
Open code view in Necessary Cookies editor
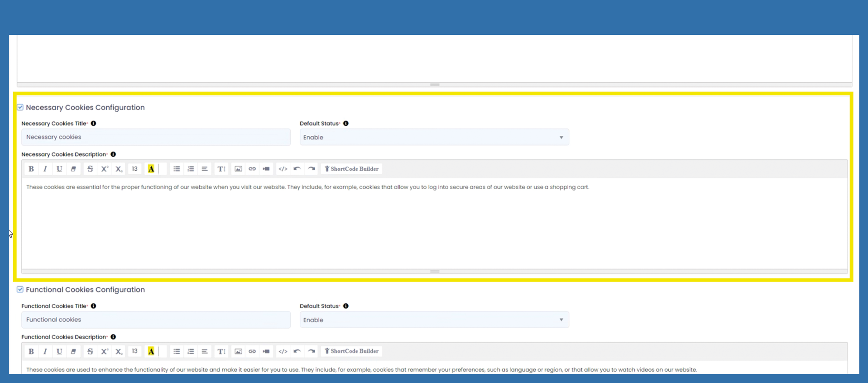tap(283, 169)
